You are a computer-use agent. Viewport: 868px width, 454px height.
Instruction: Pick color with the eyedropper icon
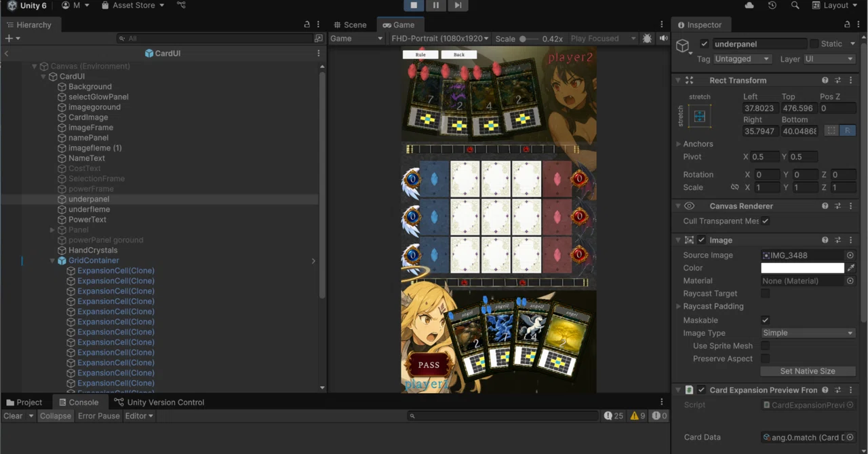(x=851, y=268)
